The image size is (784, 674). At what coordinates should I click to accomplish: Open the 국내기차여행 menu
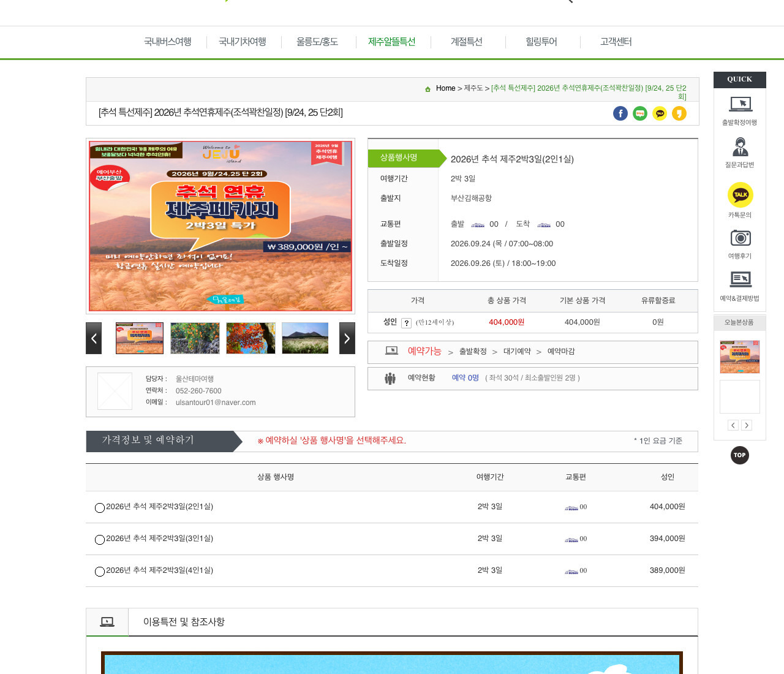(x=243, y=42)
